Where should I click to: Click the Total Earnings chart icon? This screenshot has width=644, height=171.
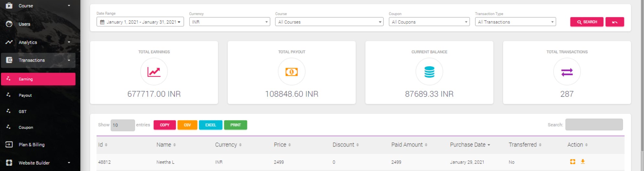(154, 72)
